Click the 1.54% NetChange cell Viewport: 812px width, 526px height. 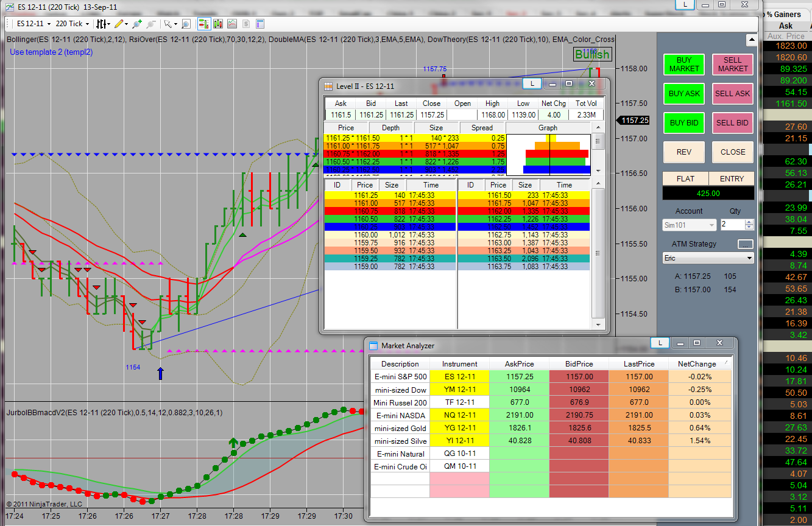click(x=701, y=441)
